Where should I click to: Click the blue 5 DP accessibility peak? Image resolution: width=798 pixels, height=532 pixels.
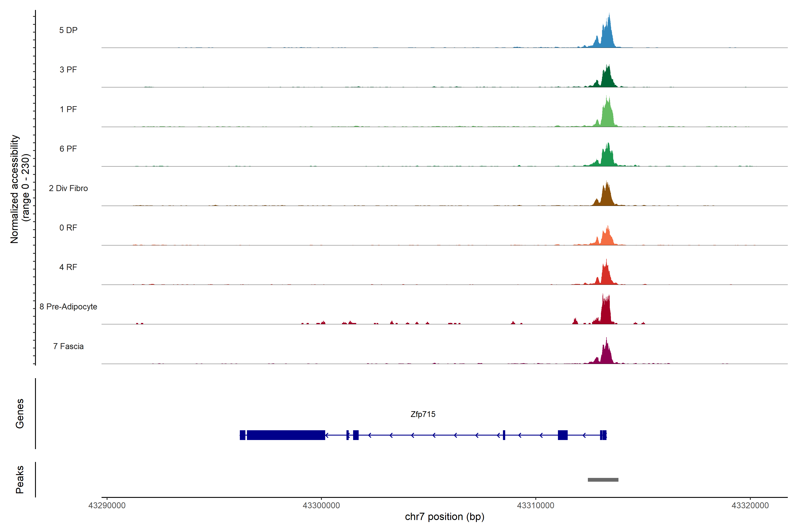[607, 37]
